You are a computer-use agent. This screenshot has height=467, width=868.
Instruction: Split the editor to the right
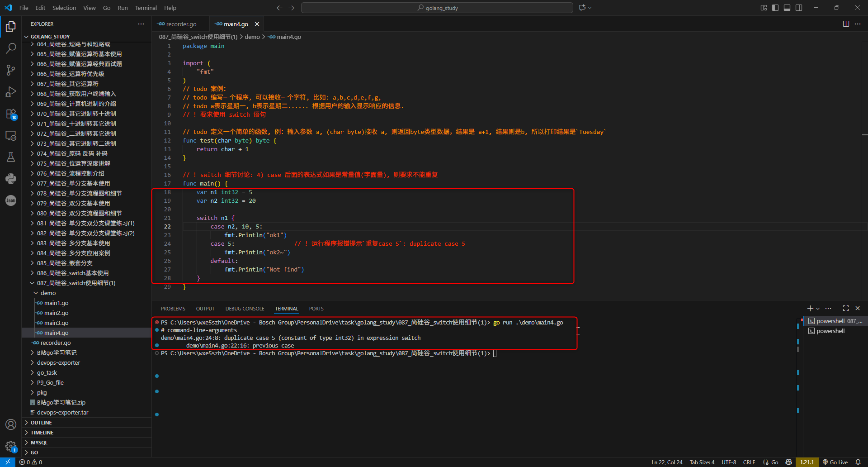[x=846, y=24]
